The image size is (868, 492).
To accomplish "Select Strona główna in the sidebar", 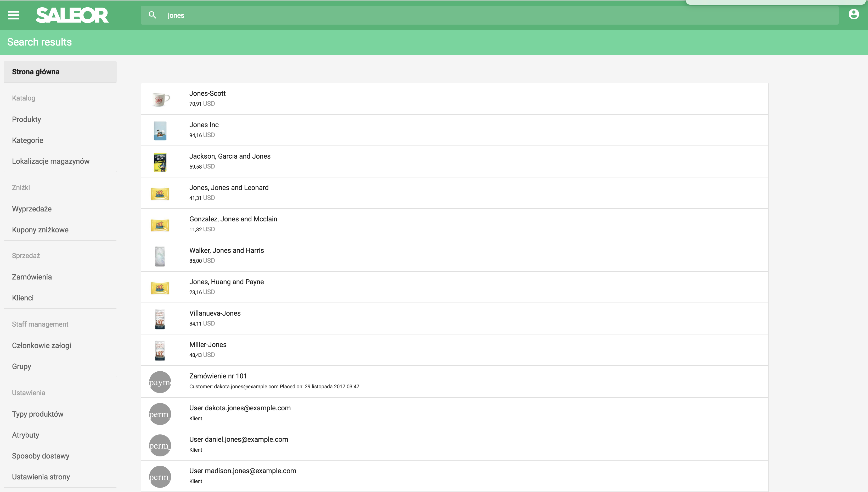I will 36,72.
